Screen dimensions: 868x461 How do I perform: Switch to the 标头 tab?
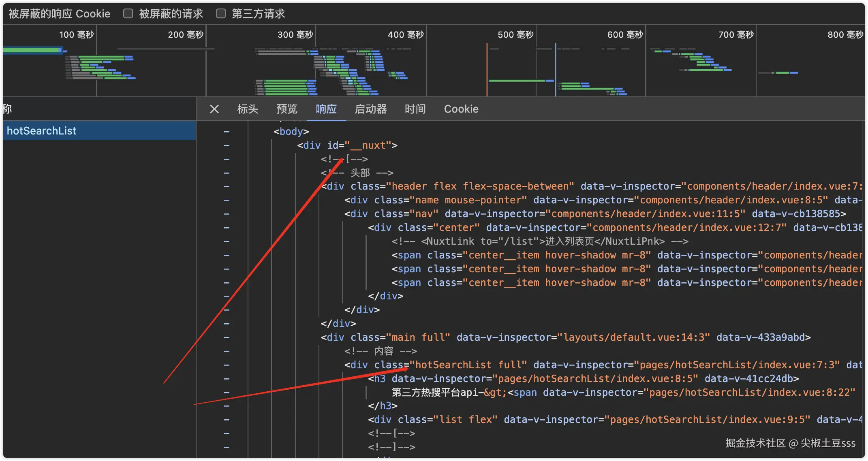pos(248,109)
